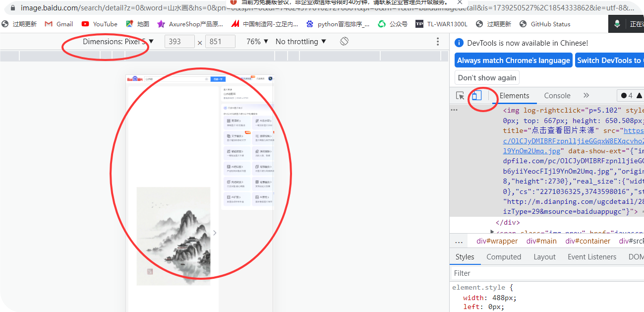Click Always match Chrome's language button

coord(514,61)
